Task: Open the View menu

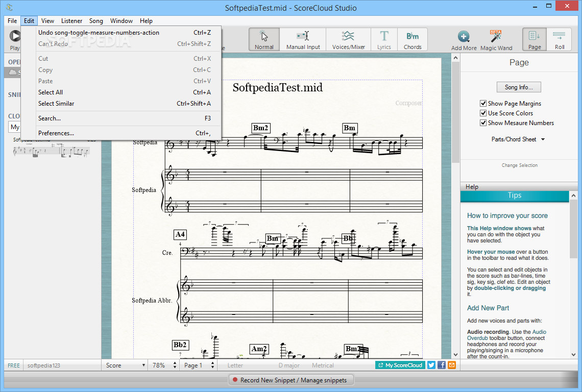Action: (47, 21)
